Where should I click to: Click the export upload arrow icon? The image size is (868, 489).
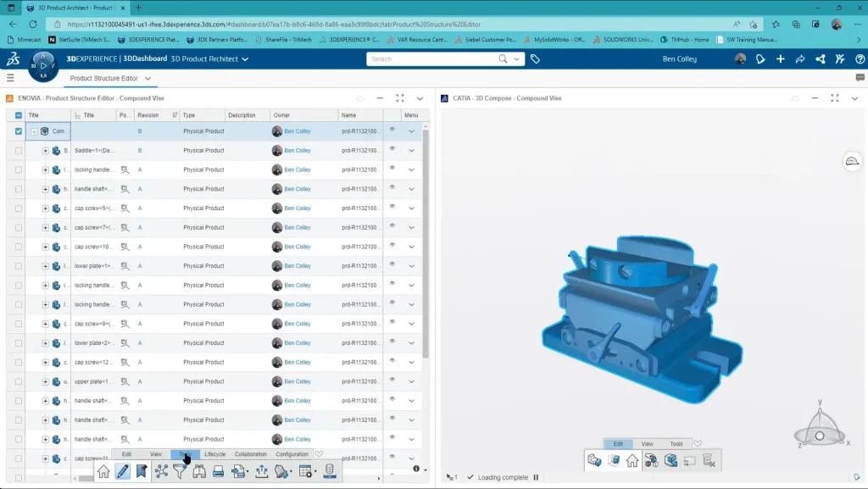click(x=261, y=471)
